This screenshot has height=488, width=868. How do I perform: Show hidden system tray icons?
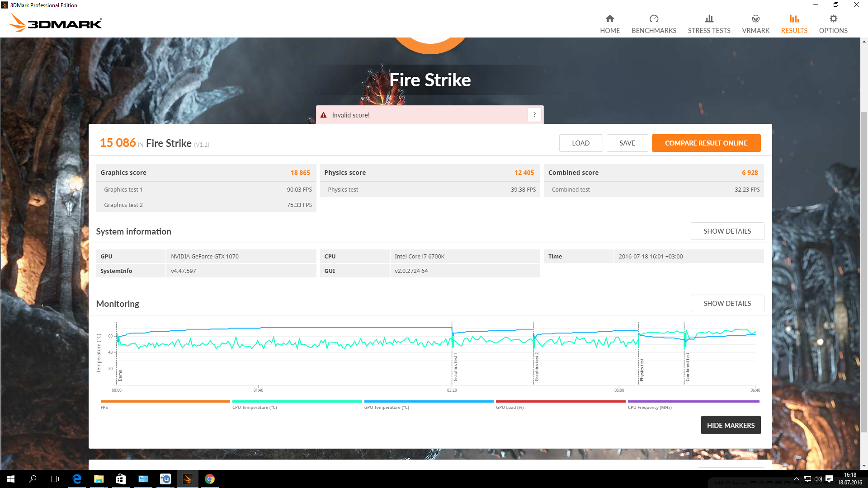pyautogui.click(x=797, y=479)
